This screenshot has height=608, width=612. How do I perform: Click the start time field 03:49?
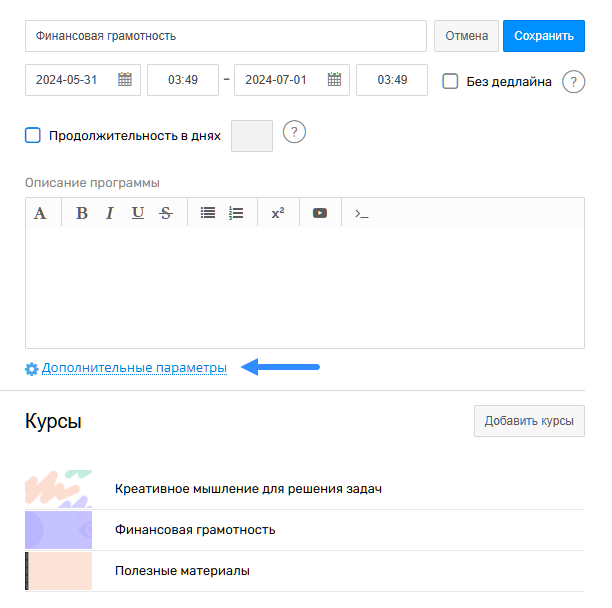tap(183, 80)
